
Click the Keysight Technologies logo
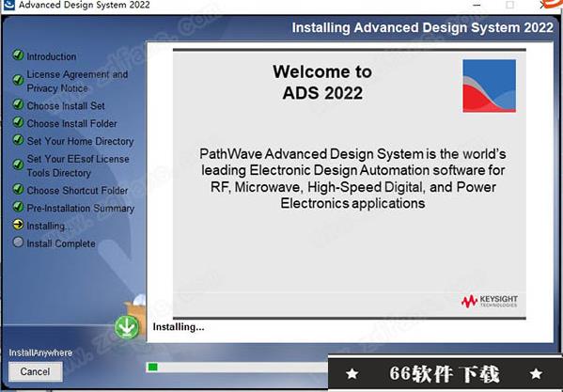point(490,301)
